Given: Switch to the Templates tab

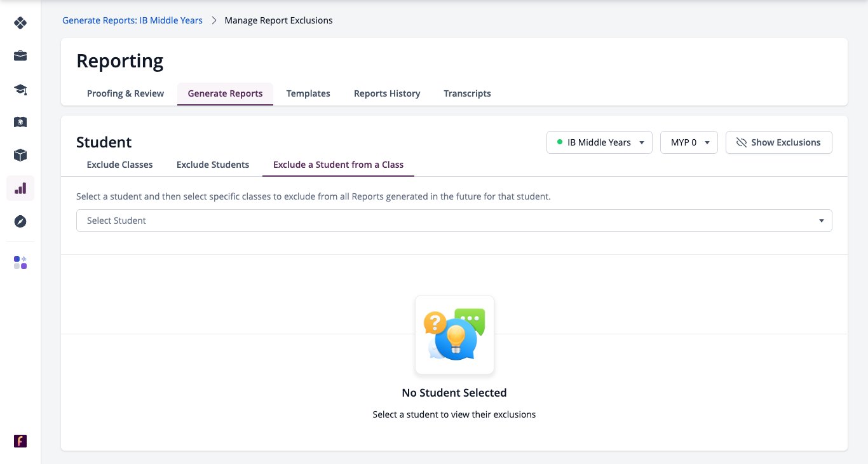Looking at the screenshot, I should pyautogui.click(x=308, y=93).
